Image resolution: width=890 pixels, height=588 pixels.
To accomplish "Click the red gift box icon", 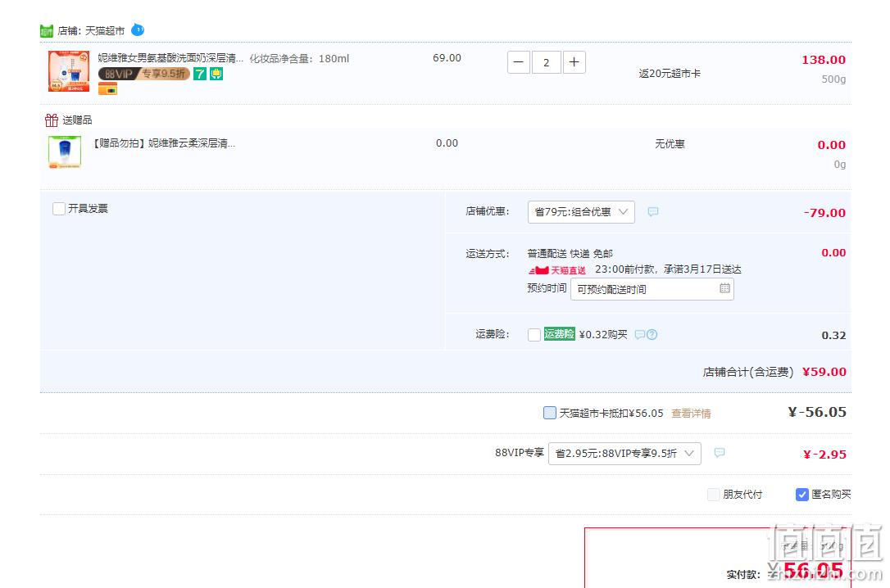I will coord(52,120).
